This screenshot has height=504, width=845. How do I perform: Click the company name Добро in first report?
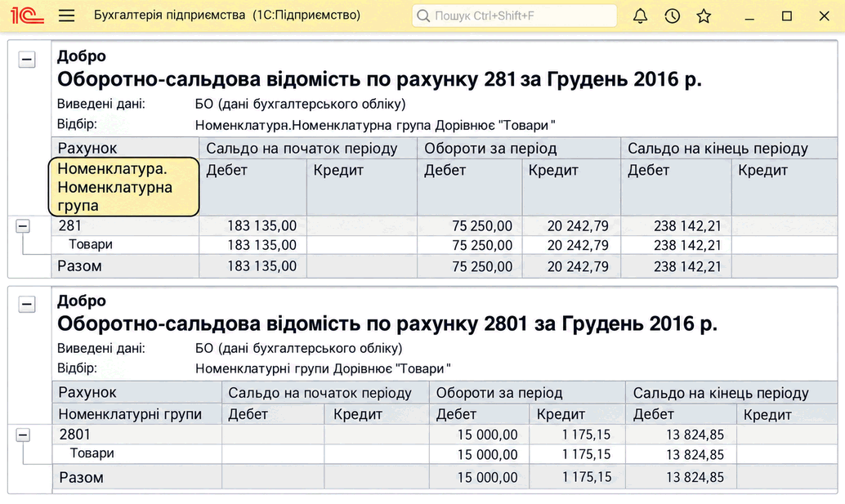[x=82, y=56]
